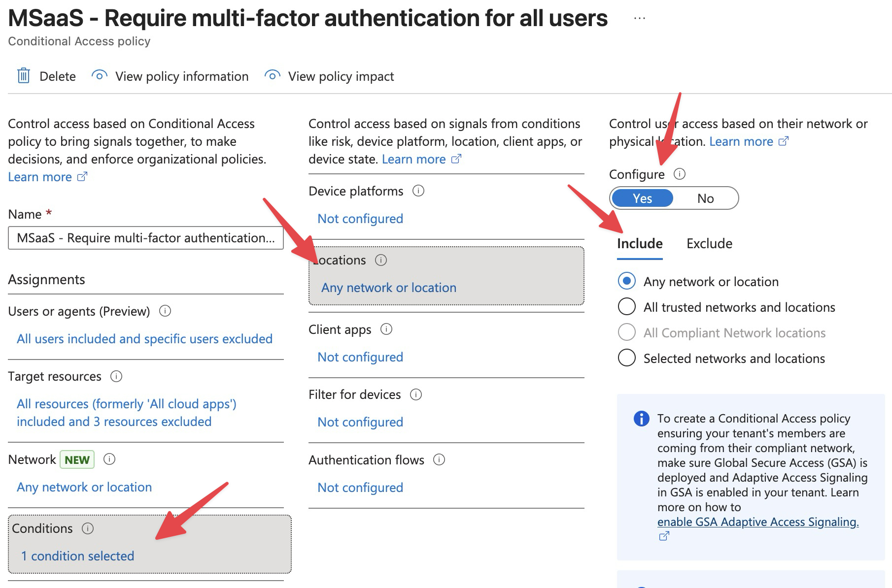
Task: Switch to the Include tab
Action: click(640, 244)
